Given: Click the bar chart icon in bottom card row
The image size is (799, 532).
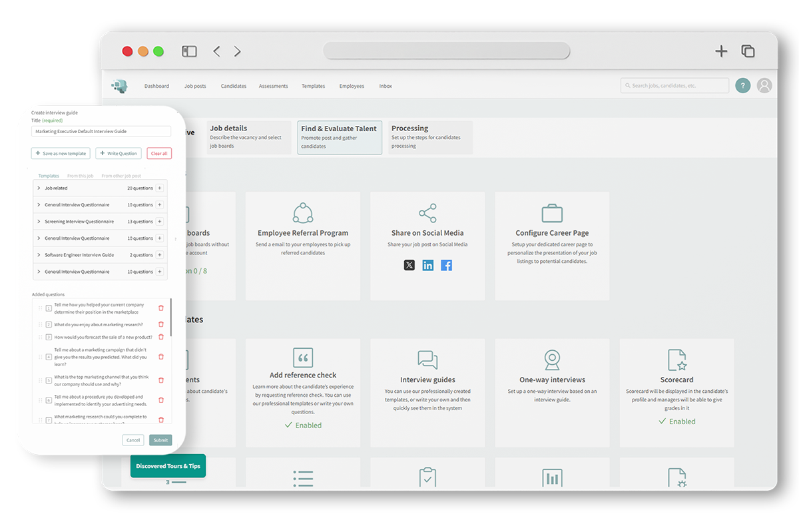Looking at the screenshot, I should [x=552, y=478].
